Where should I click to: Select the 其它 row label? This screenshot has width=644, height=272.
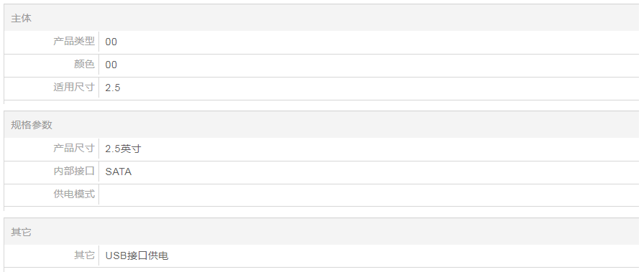pyautogui.click(x=84, y=255)
